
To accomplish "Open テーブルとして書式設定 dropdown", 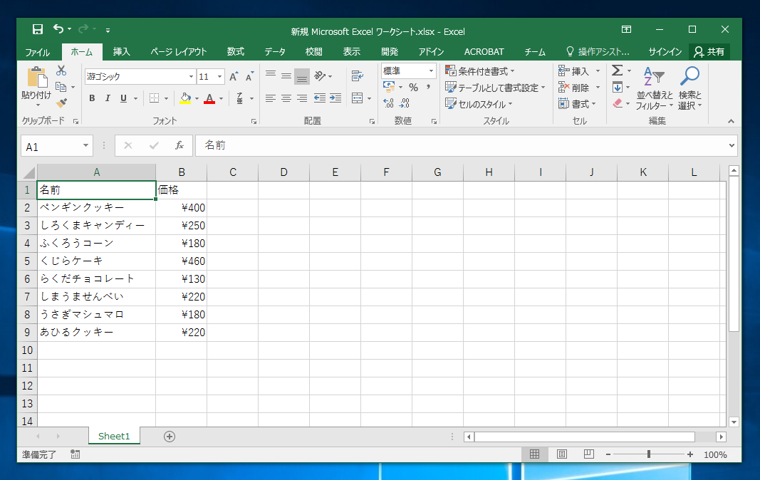I will pos(495,88).
